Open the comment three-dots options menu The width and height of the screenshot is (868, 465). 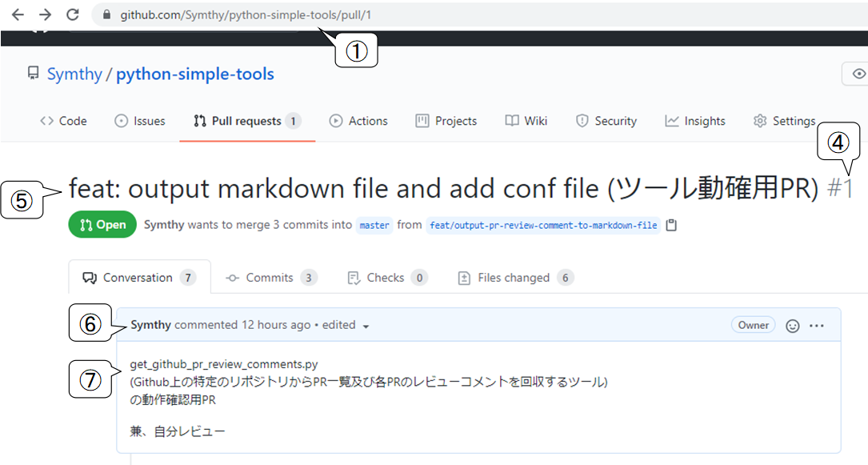tap(817, 326)
